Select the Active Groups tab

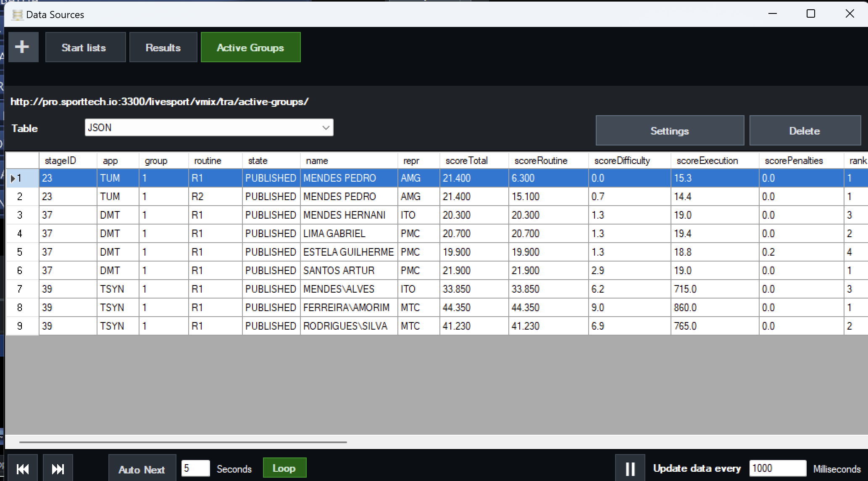250,47
